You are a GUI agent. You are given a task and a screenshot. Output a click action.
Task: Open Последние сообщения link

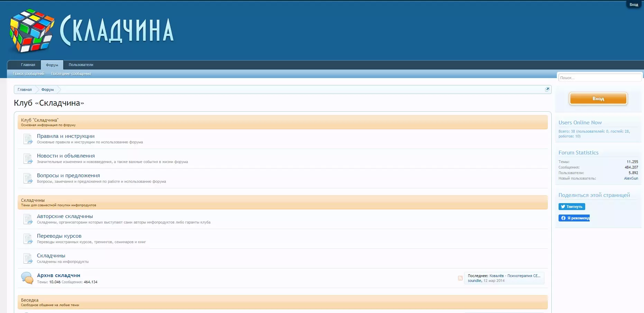click(x=71, y=74)
